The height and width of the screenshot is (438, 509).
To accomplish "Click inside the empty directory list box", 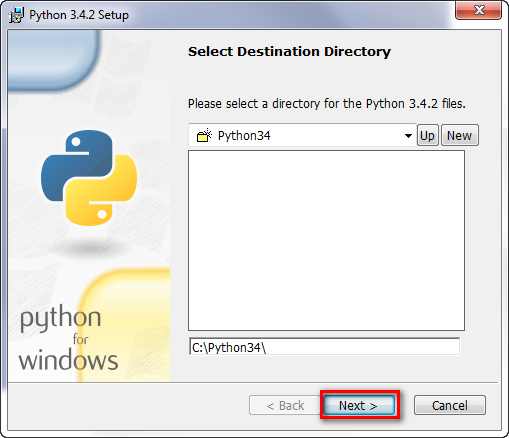I will pyautogui.click(x=326, y=240).
